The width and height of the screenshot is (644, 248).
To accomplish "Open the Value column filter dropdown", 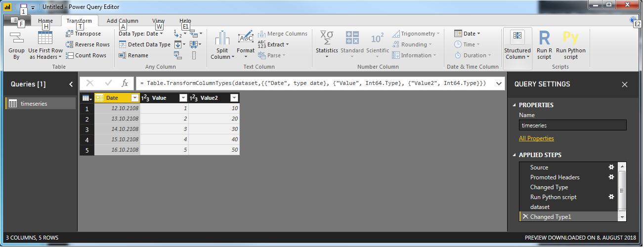I will [x=183, y=98].
